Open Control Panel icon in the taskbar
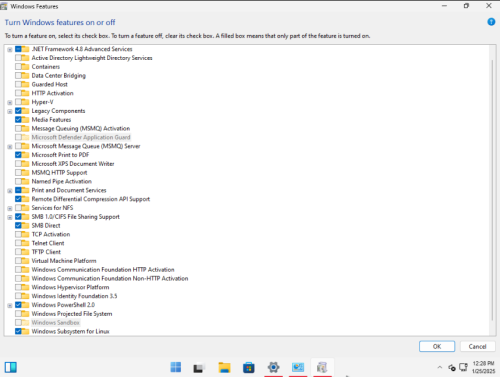This screenshot has height=377, width=500. click(x=298, y=367)
